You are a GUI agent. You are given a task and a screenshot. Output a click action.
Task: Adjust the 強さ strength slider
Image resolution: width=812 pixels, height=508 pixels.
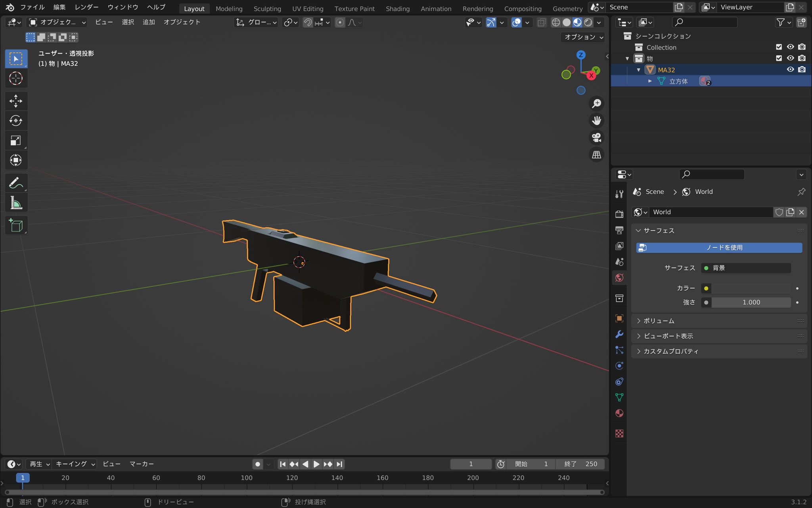[x=751, y=302]
